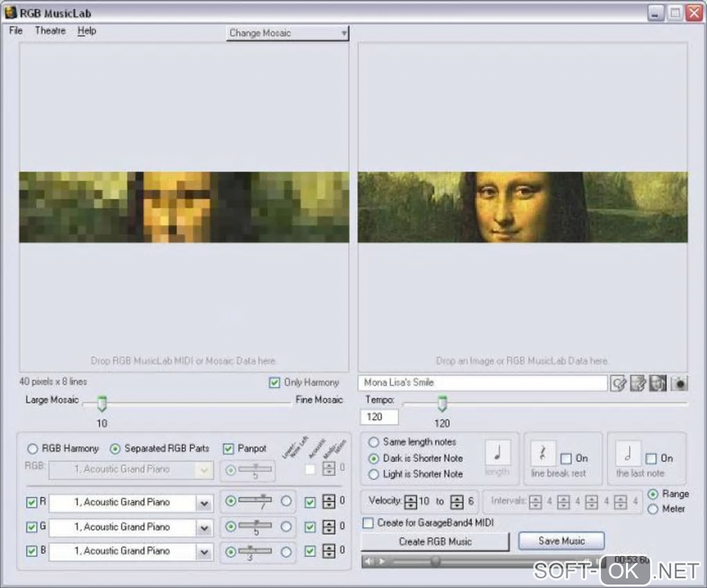Viewport: 707px width, 588px height.
Task: Close the RGB MusicLab window
Action: pyautogui.click(x=694, y=13)
